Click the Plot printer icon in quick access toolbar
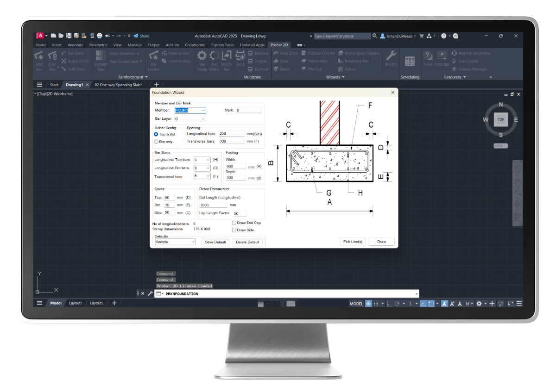 point(99,36)
